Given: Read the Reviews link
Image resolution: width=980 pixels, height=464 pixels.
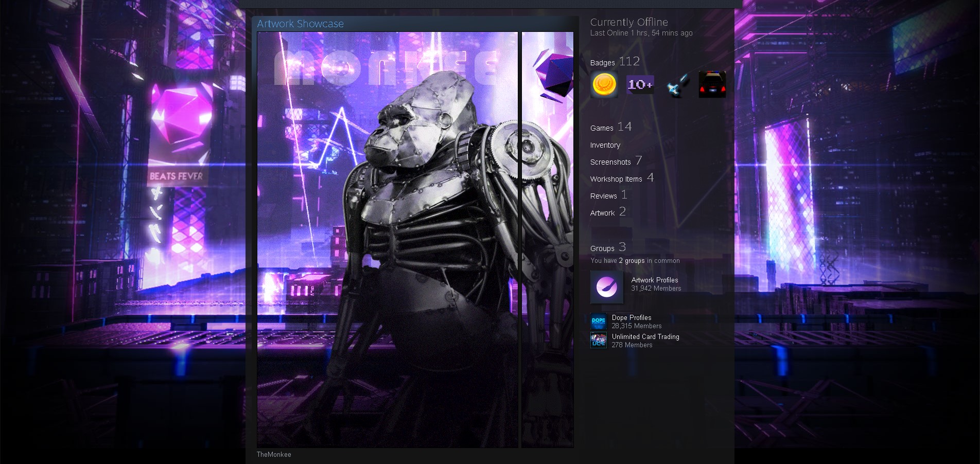Looking at the screenshot, I should (x=609, y=195).
